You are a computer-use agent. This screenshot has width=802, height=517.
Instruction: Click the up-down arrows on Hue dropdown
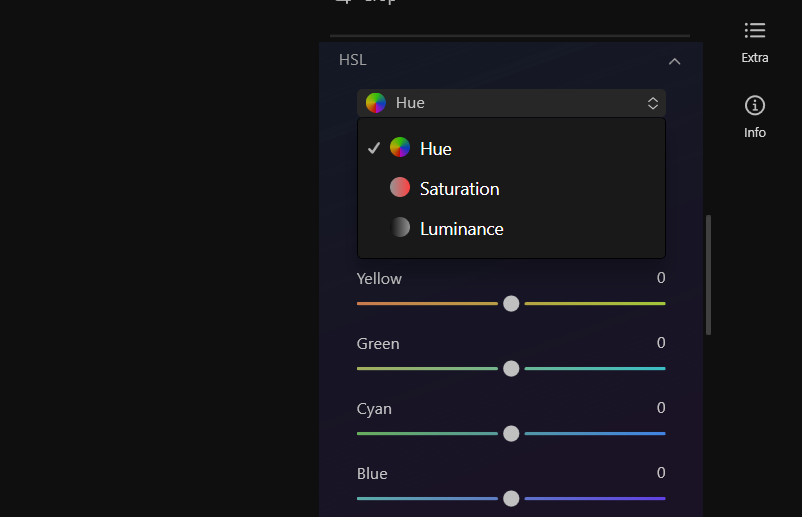point(653,103)
